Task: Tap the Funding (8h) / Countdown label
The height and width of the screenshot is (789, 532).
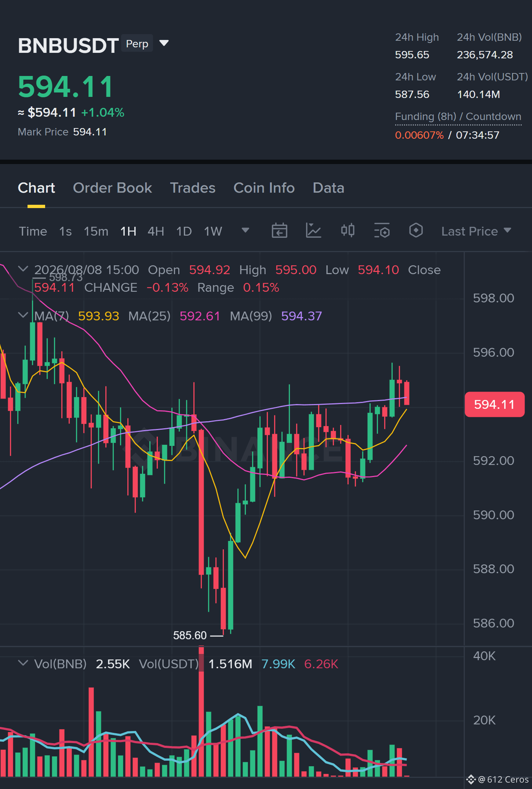Action: tap(458, 116)
